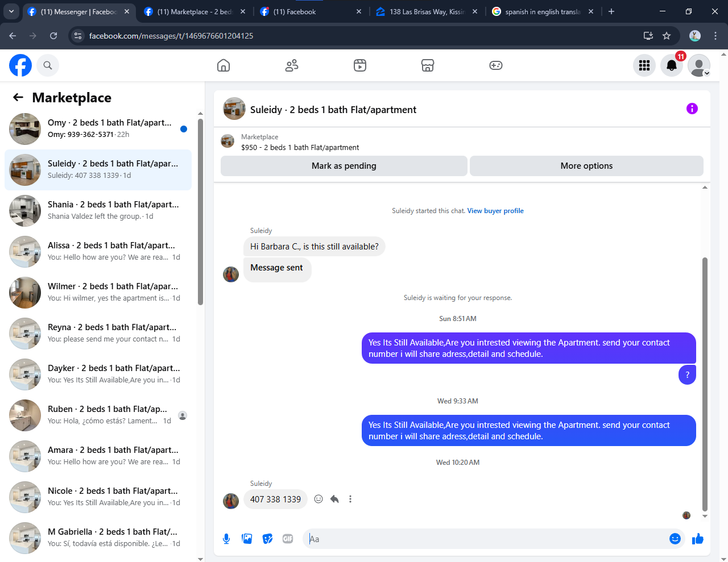The width and height of the screenshot is (728, 562).
Task: Open Ruben conversation in list
Action: (x=98, y=415)
